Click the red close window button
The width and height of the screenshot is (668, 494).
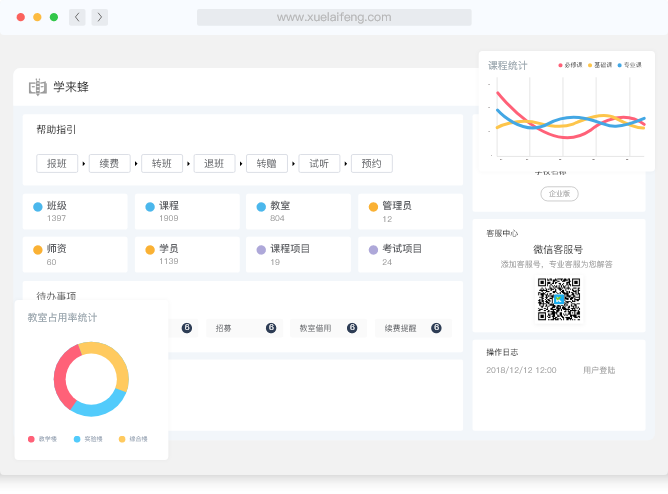click(x=20, y=17)
